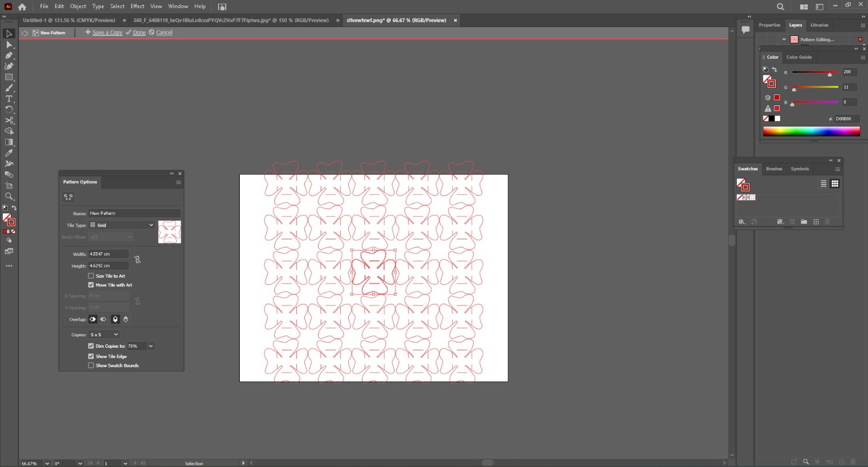
Task: Toggle Show Swatch Bounds checkbox
Action: (91, 366)
